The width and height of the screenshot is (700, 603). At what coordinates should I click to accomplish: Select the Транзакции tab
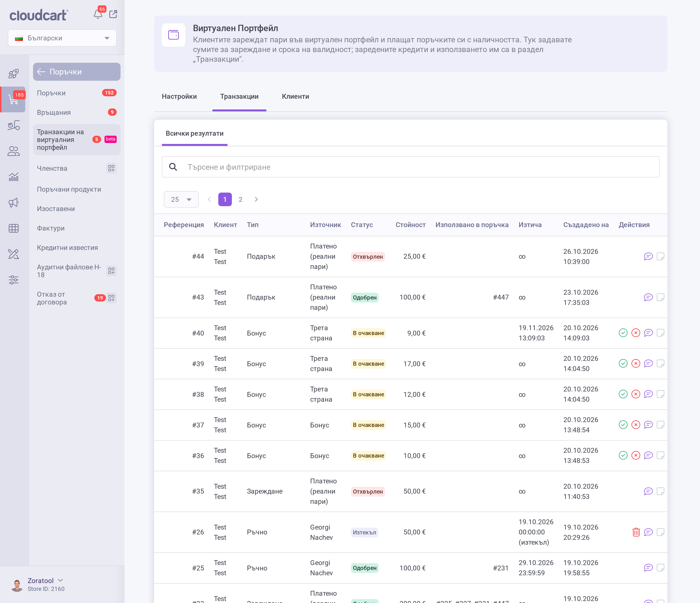pos(239,97)
